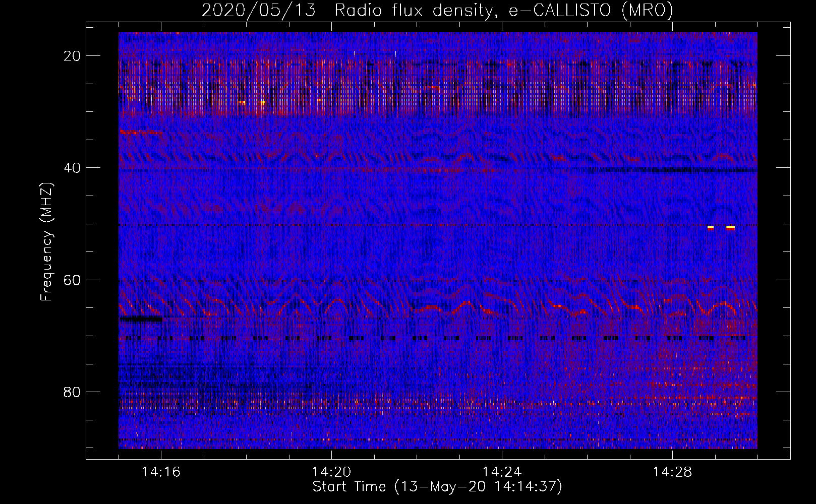Click the frequency tick label '40'

click(x=73, y=168)
